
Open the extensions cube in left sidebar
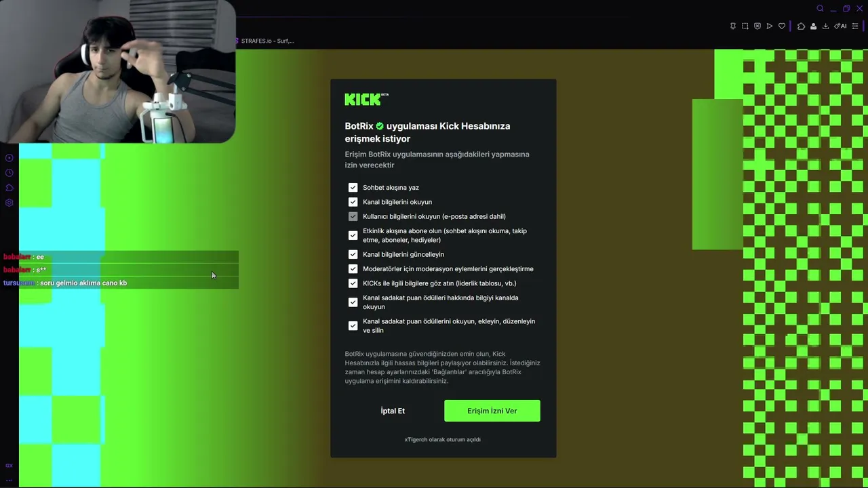9,188
